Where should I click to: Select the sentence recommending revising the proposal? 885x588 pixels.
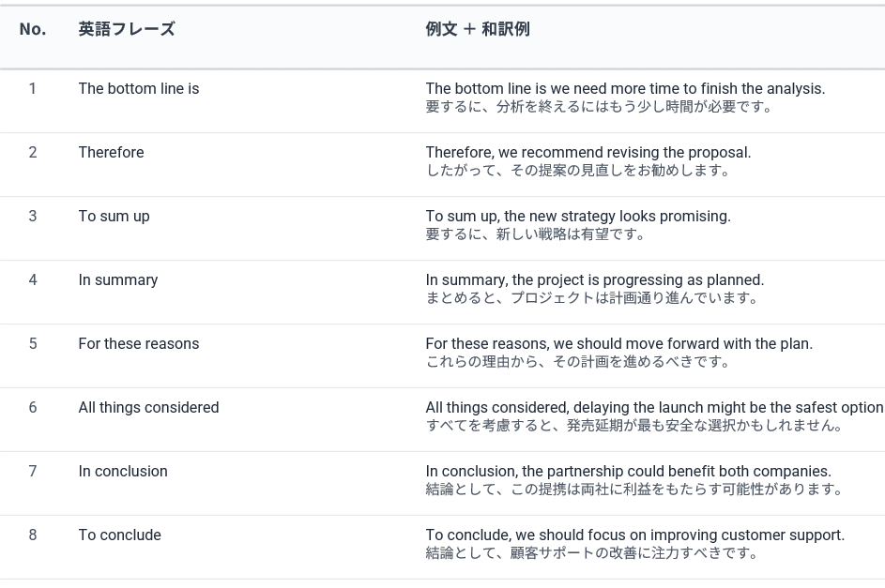[x=588, y=153]
